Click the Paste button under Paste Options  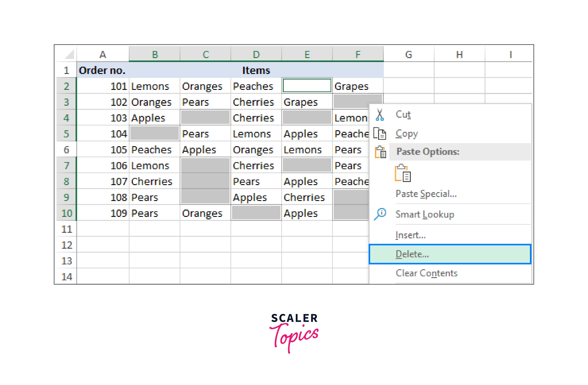pyautogui.click(x=403, y=173)
